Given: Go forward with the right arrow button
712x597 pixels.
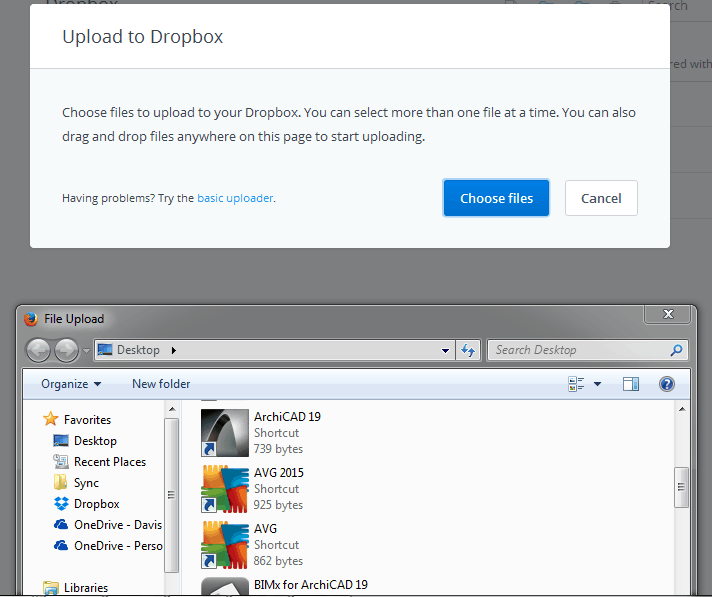Looking at the screenshot, I should pos(66,350).
